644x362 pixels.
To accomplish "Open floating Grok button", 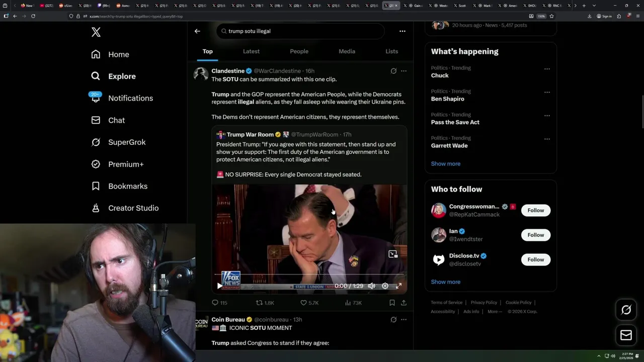I will tap(626, 310).
